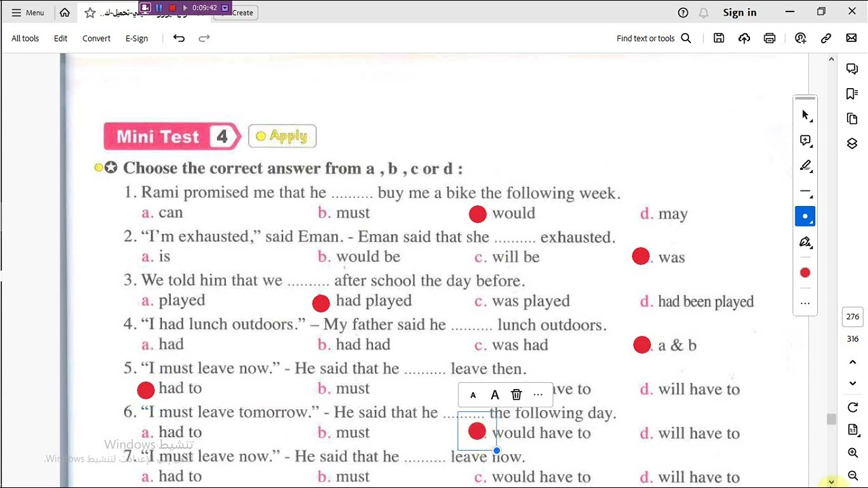Click the vertical scrollbar down arrow
The height and width of the screenshot is (488, 868).
point(831,482)
